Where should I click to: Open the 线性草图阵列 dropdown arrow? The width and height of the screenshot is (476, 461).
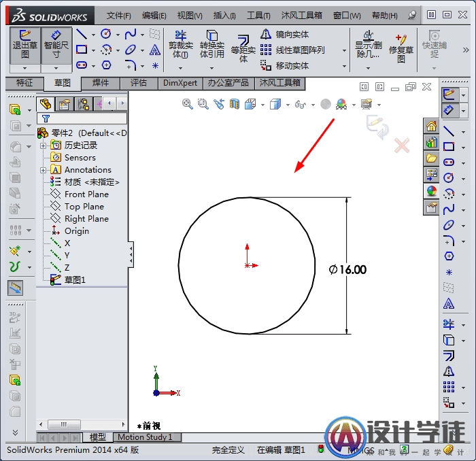(x=344, y=50)
